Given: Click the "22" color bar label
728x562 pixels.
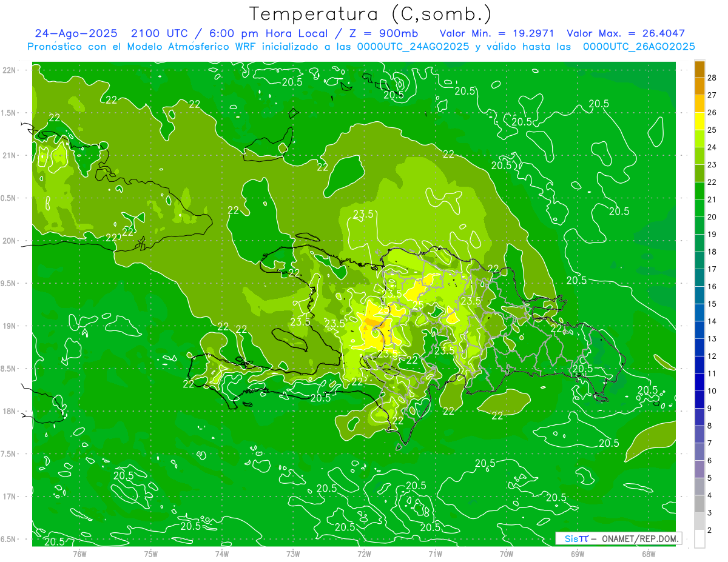Looking at the screenshot, I should [712, 182].
